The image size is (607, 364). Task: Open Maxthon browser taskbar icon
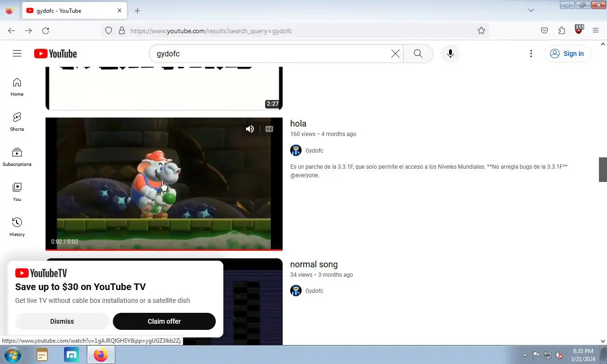click(72, 355)
